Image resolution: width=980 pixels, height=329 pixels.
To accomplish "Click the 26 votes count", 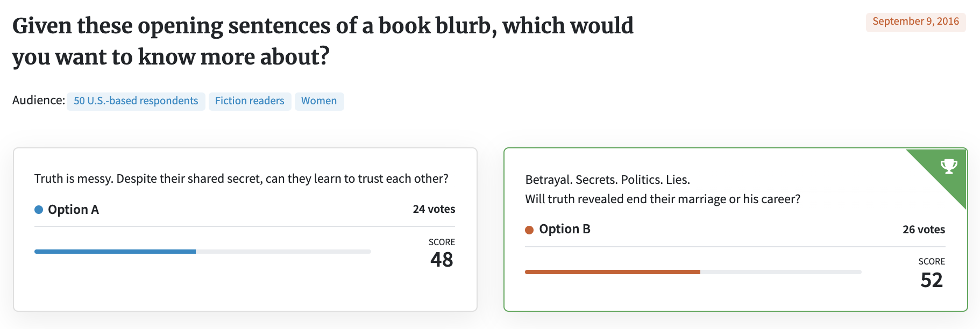I will pyautogui.click(x=924, y=230).
